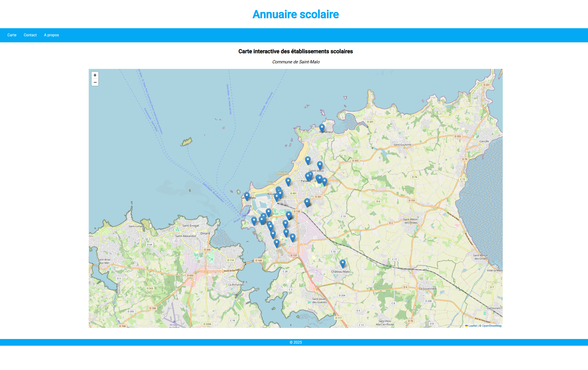
Task: Go to the Contact page
Action: coord(30,35)
